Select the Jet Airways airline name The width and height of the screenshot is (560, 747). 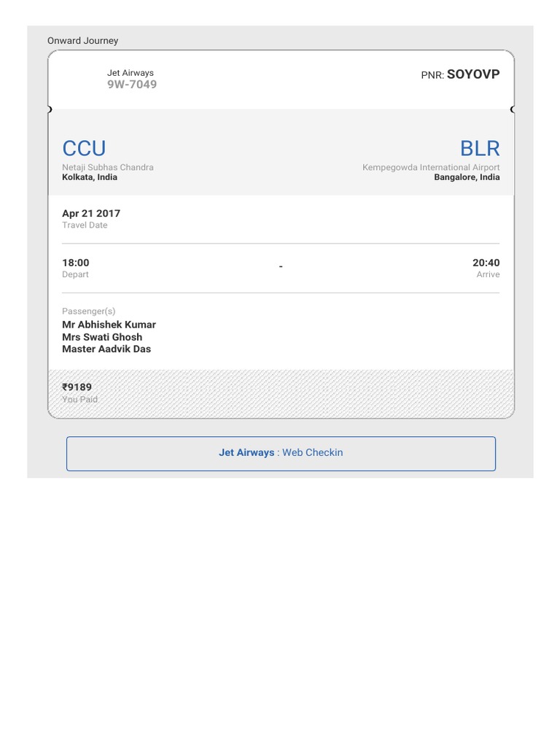click(x=131, y=73)
